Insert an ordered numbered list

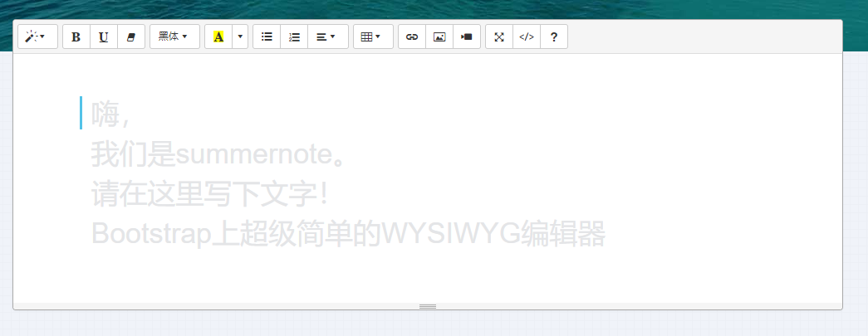[x=294, y=37]
